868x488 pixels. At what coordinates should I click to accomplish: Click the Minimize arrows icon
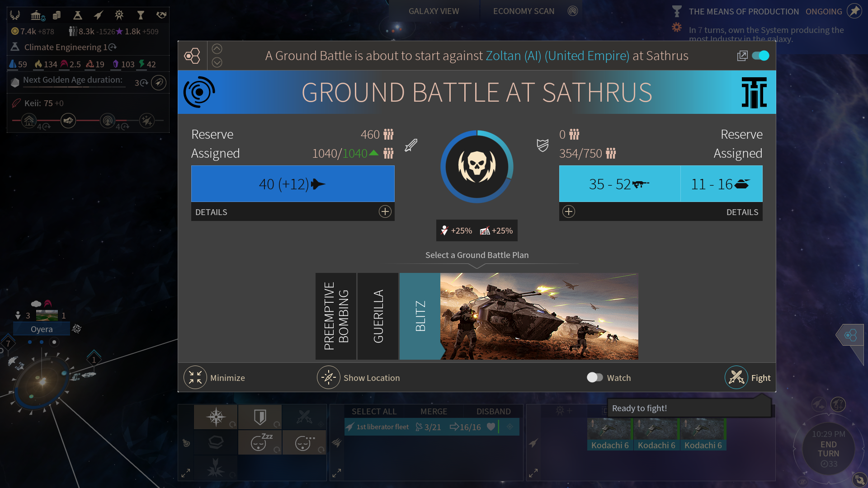point(195,377)
